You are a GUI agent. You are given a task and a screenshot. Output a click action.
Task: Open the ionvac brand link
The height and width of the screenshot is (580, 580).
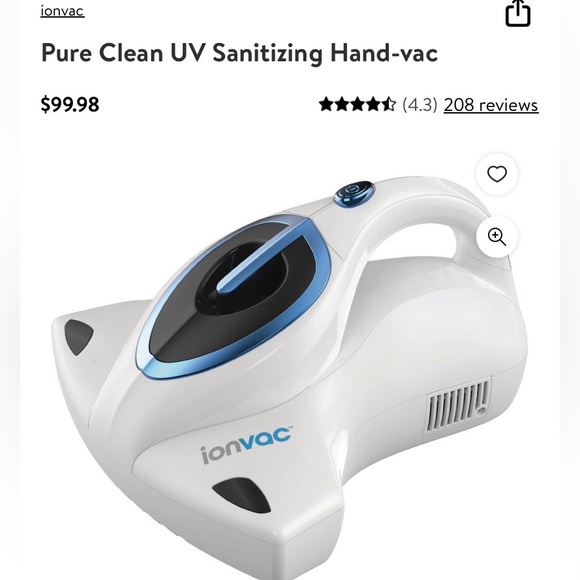point(63,11)
